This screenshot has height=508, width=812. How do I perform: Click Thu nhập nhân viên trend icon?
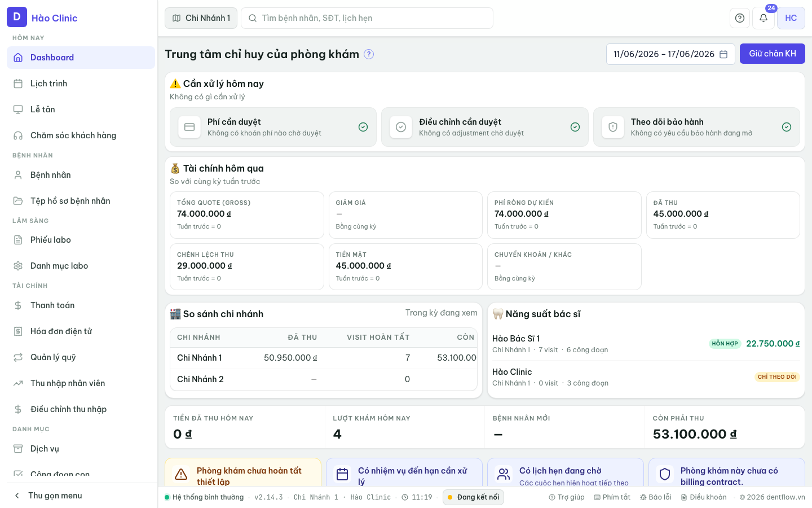coord(18,383)
